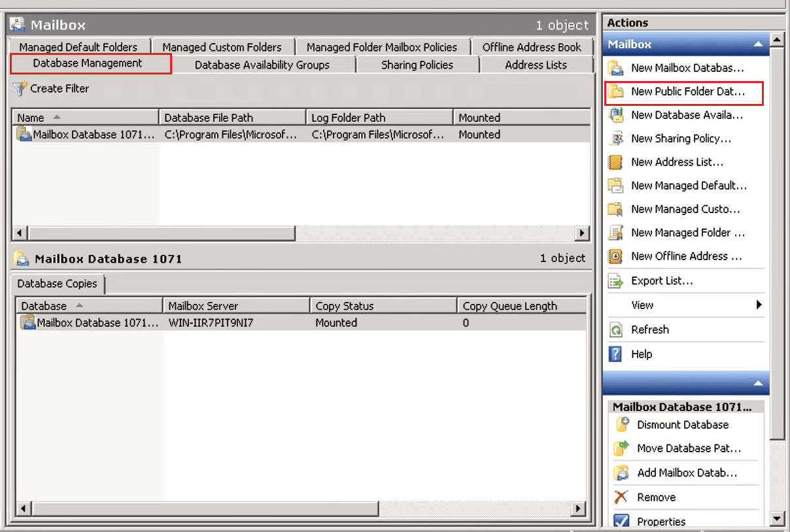Image resolution: width=790 pixels, height=532 pixels.
Task: Click the Log Folder Path column header
Action: 380,118
